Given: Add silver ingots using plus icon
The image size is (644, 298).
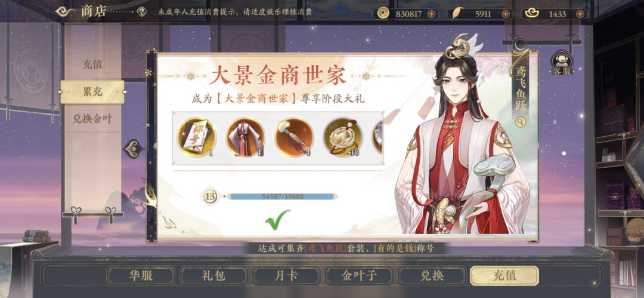Looking at the screenshot, I should click(580, 14).
